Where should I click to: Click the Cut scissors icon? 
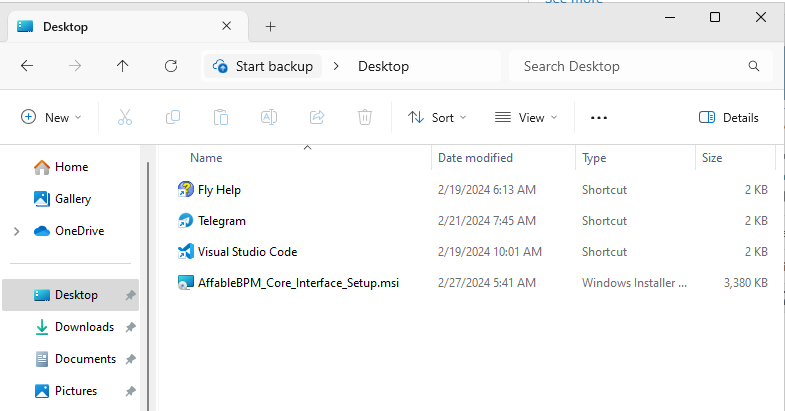click(125, 117)
